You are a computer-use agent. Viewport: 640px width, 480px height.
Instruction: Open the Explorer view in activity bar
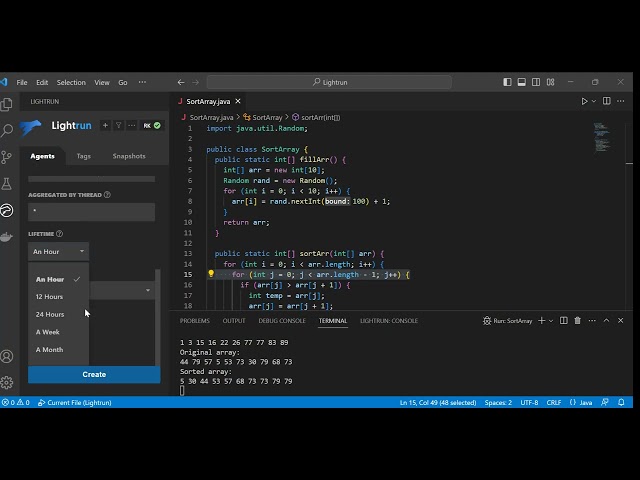pos(7,104)
